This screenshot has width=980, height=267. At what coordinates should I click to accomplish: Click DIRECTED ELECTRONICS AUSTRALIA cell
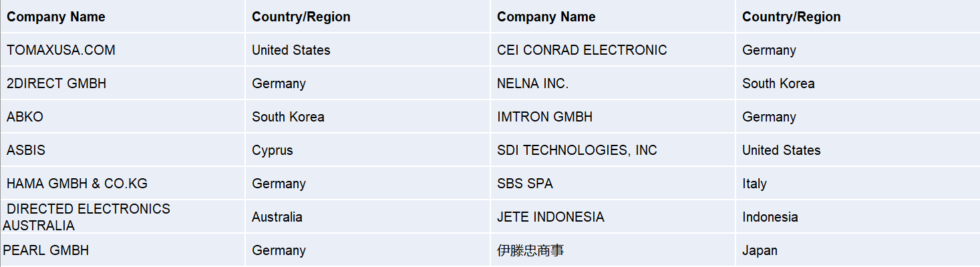point(123,217)
